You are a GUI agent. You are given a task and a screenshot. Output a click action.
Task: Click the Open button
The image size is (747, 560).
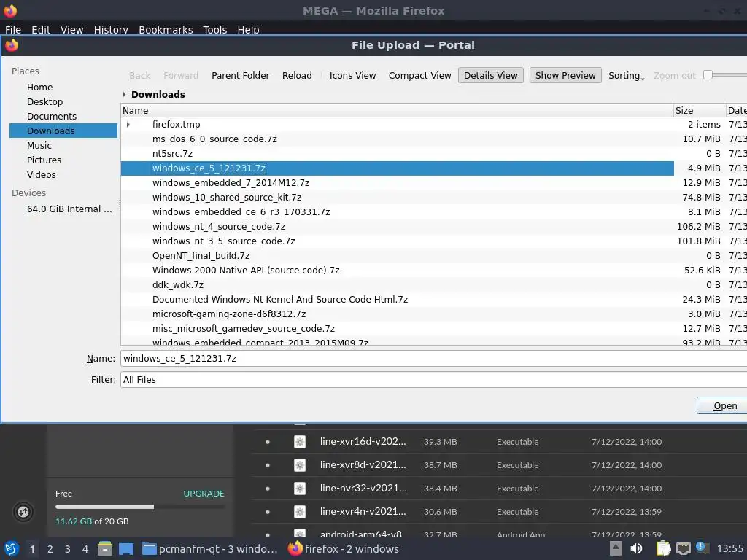point(723,405)
